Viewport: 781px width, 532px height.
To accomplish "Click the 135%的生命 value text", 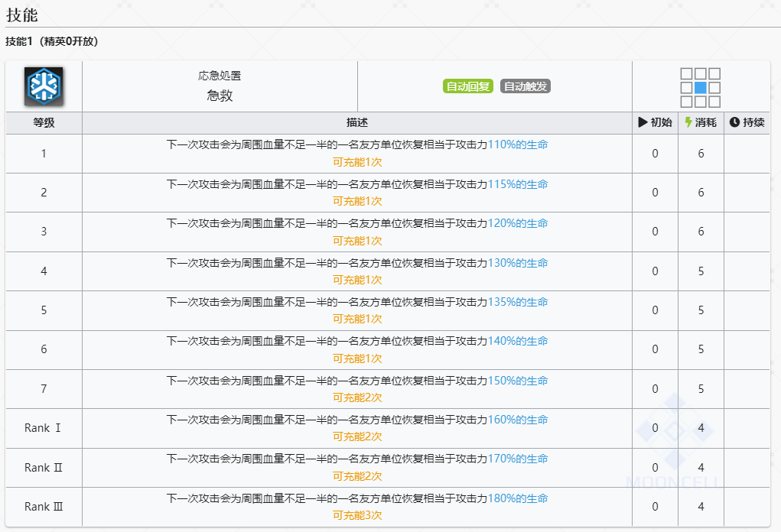I will [518, 302].
